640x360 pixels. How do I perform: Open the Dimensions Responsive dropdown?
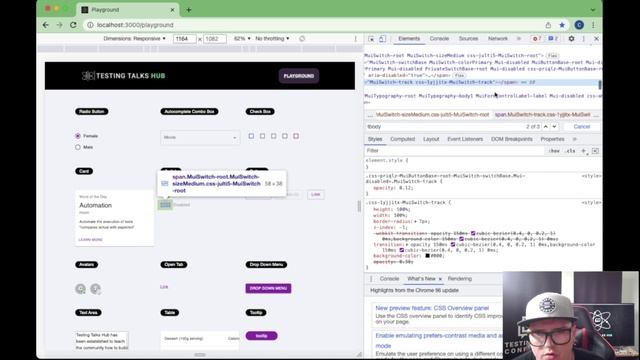click(x=134, y=39)
